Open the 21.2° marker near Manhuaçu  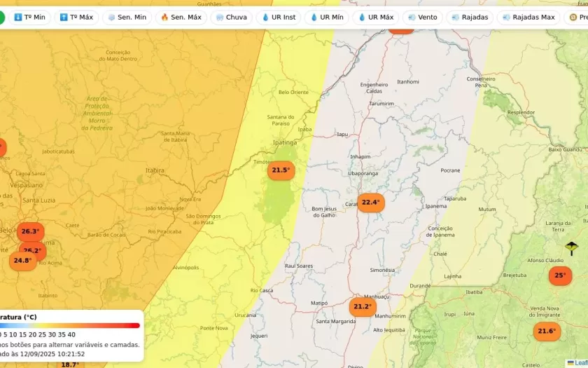(x=362, y=306)
